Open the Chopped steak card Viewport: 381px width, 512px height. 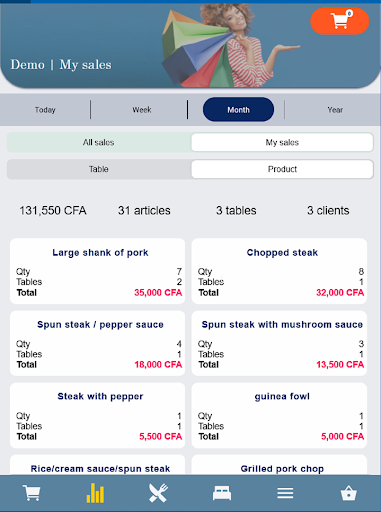[279, 271]
